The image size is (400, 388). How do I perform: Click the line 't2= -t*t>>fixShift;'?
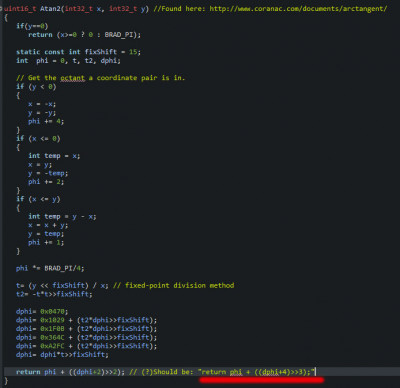click(54, 294)
